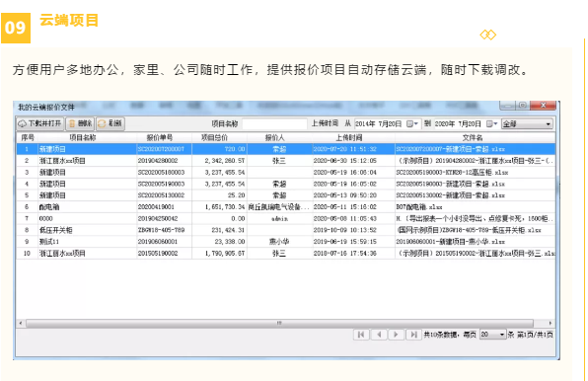The image size is (588, 381).
Task: Select the 配电箱 project name
Action: [49, 207]
